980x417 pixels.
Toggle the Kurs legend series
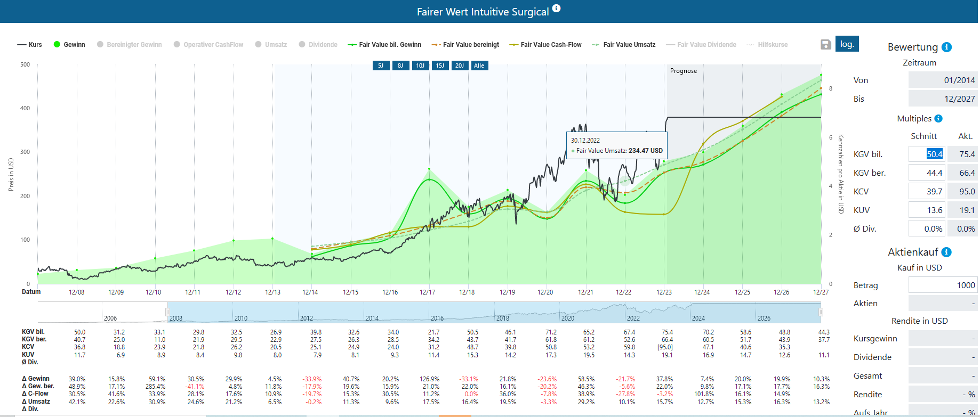(29, 45)
